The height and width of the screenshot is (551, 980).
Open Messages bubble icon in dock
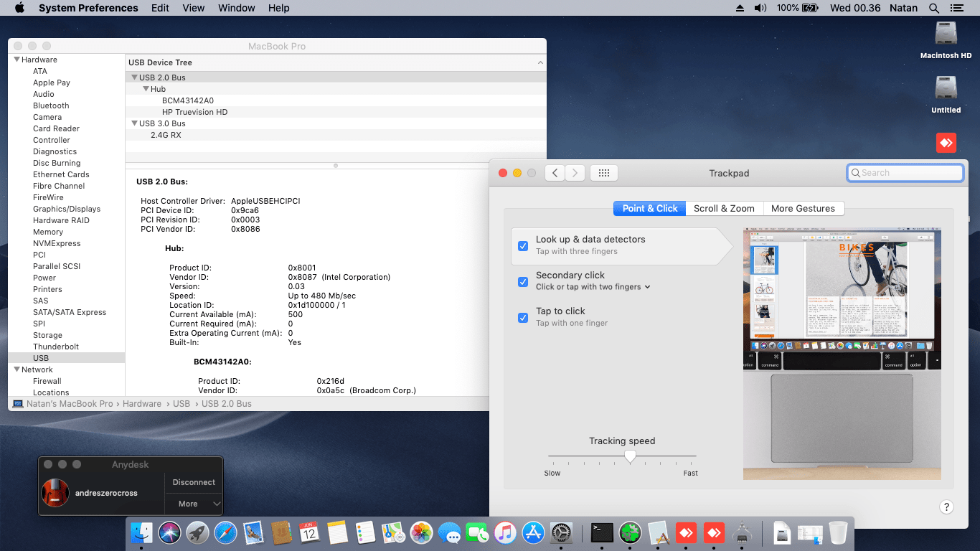tap(449, 532)
